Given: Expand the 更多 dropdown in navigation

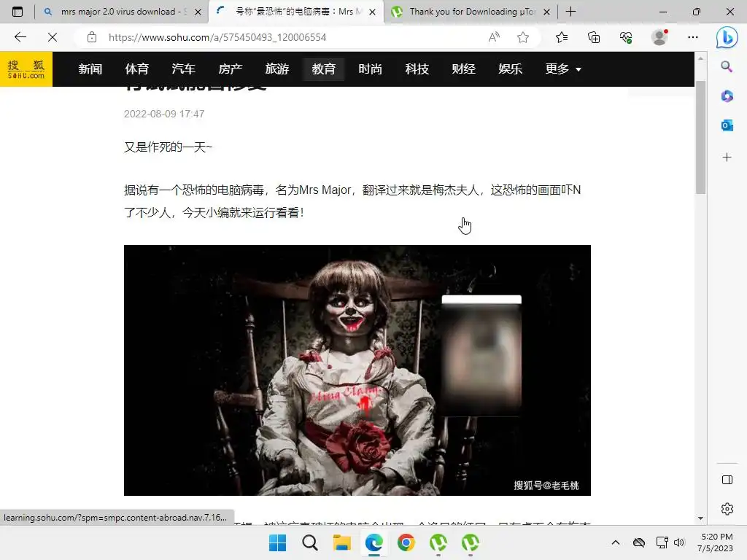Looking at the screenshot, I should (563, 69).
